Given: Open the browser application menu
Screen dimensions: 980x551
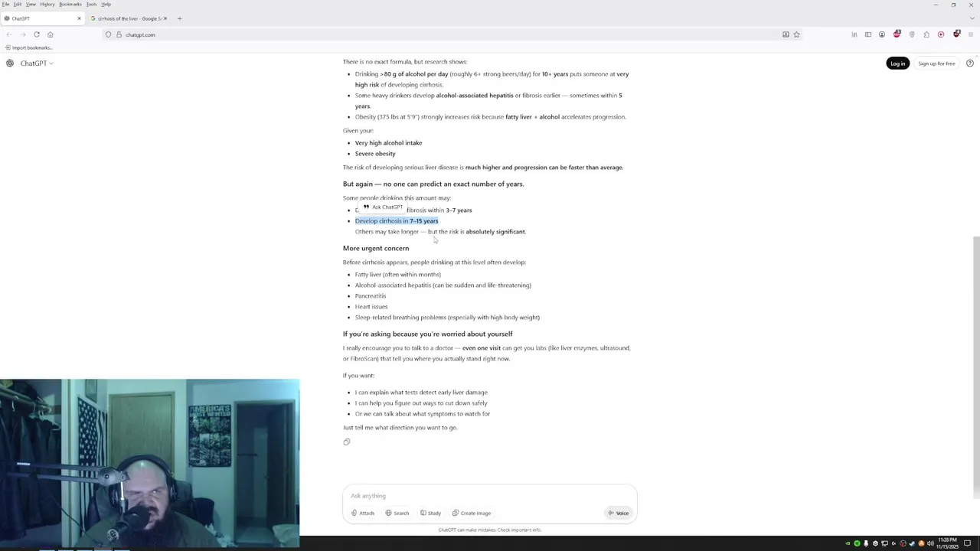Looking at the screenshot, I should 971,34.
